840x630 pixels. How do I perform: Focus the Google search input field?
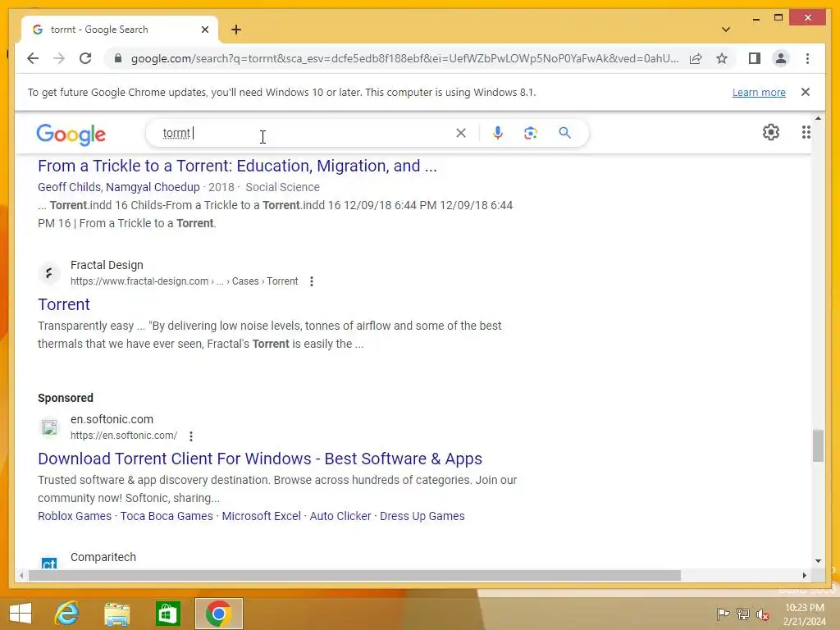coord(305,133)
